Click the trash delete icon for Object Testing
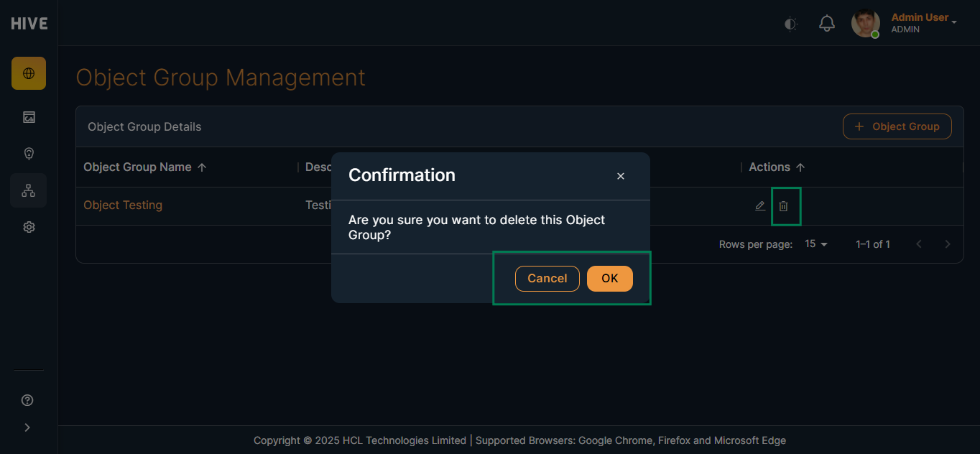980x454 pixels. pos(784,206)
